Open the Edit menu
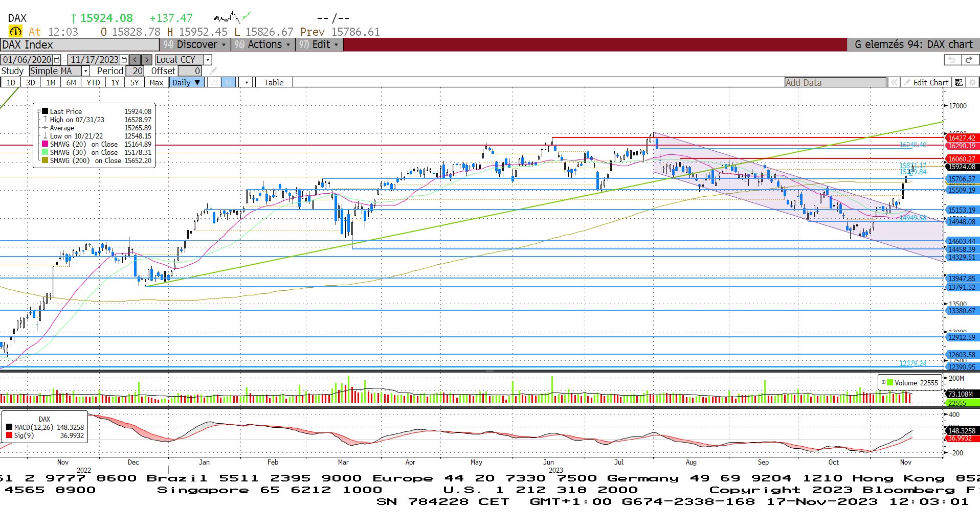 [319, 44]
